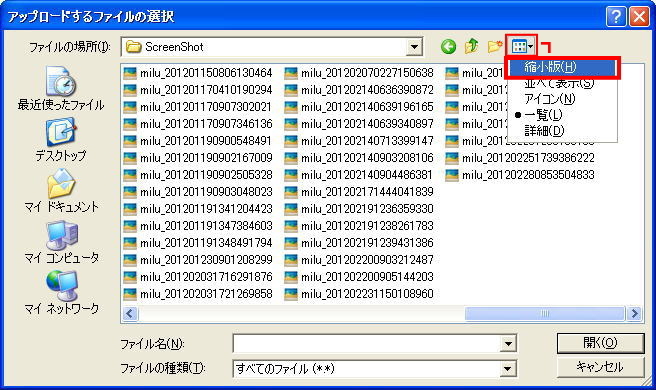
Task: Expand the ファイル名 dropdown arrow
Action: [508, 344]
